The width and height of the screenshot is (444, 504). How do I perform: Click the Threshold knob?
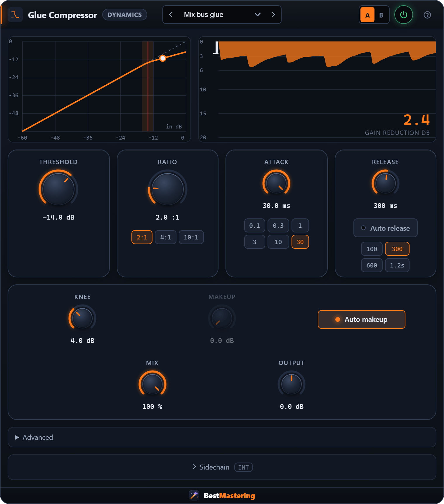pyautogui.click(x=58, y=189)
